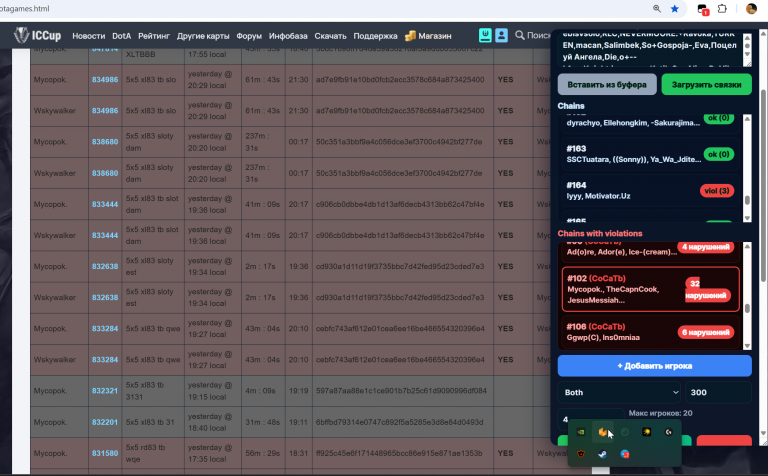Open game 832201 link
768x476 pixels.
(105, 422)
